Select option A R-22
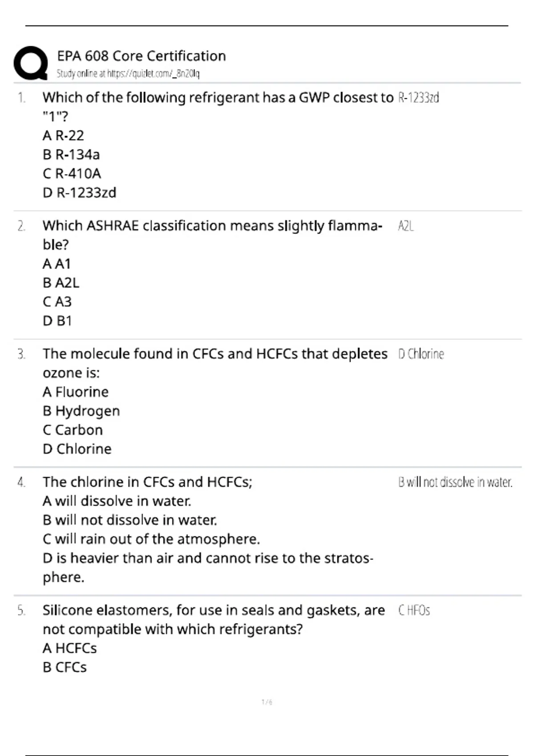Image resolution: width=534 pixels, height=756 pixels. point(63,135)
